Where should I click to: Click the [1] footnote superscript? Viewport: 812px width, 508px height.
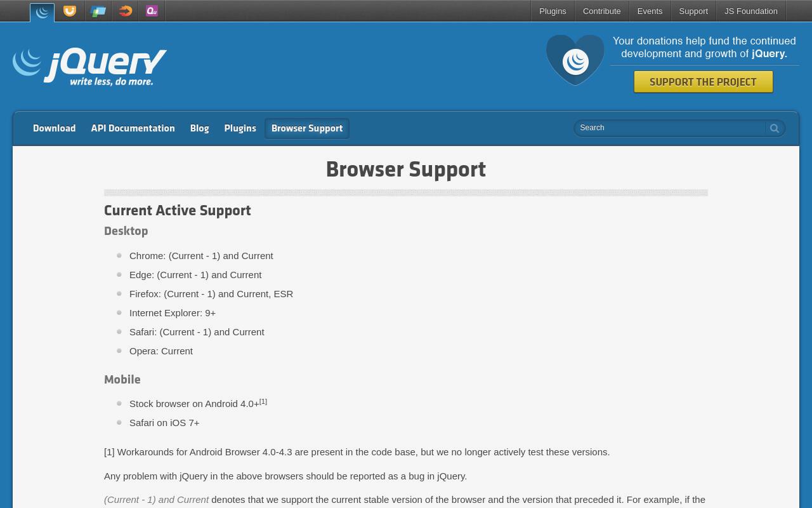[263, 401]
